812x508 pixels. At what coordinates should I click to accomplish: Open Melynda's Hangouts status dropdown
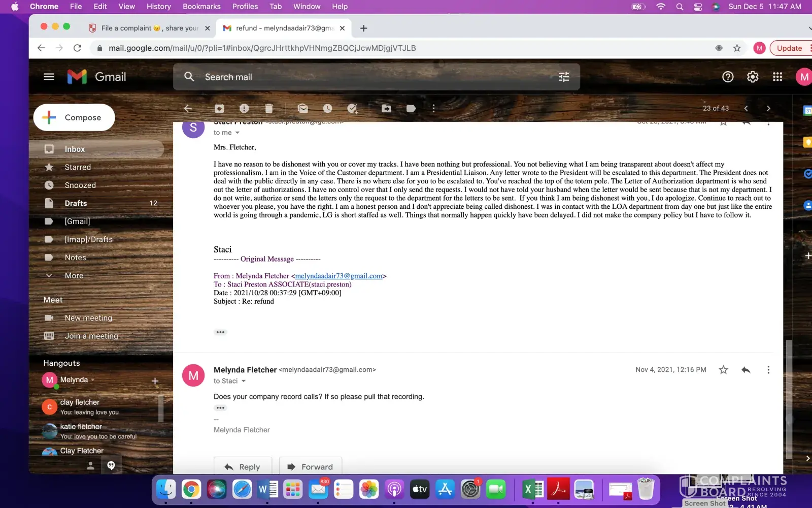pos(93,380)
